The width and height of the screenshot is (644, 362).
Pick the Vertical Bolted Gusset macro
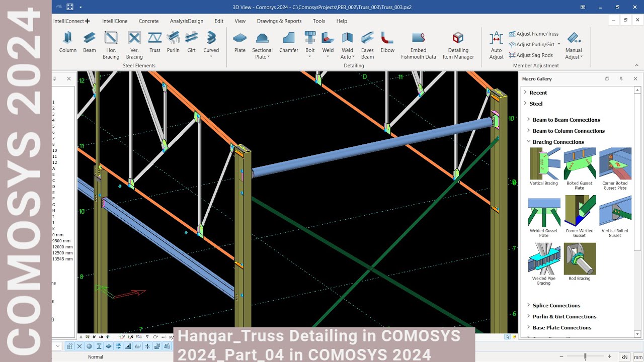coord(615,217)
